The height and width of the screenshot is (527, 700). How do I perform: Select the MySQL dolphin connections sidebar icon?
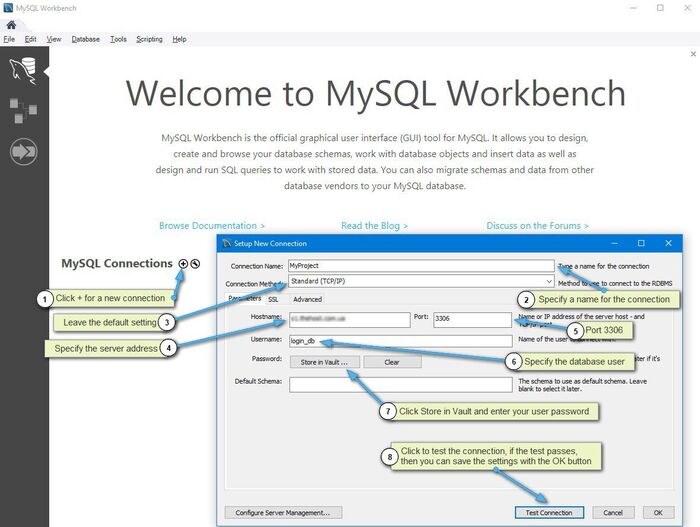coord(23,71)
